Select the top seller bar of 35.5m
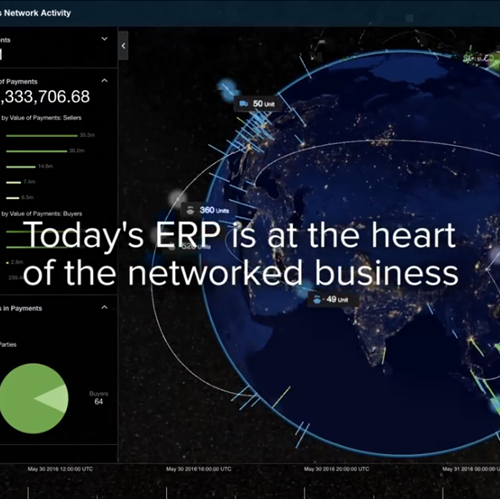The image size is (500, 499). (42, 136)
